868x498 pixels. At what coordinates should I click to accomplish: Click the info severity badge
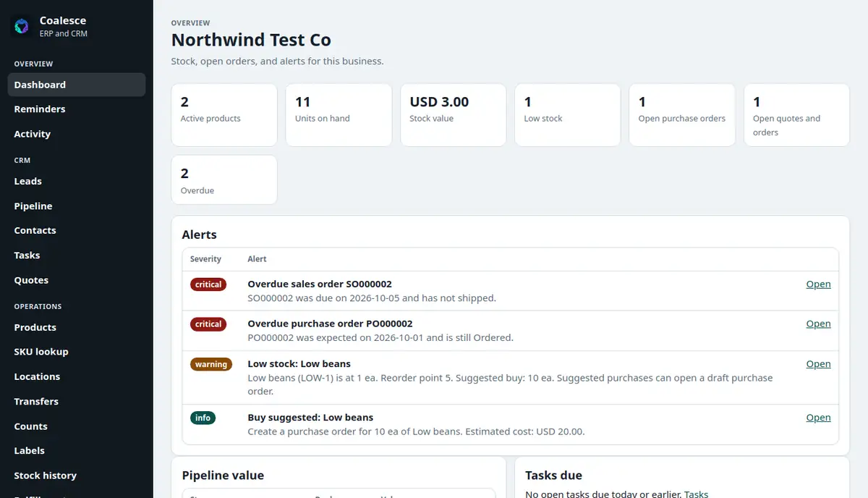pyautogui.click(x=203, y=418)
